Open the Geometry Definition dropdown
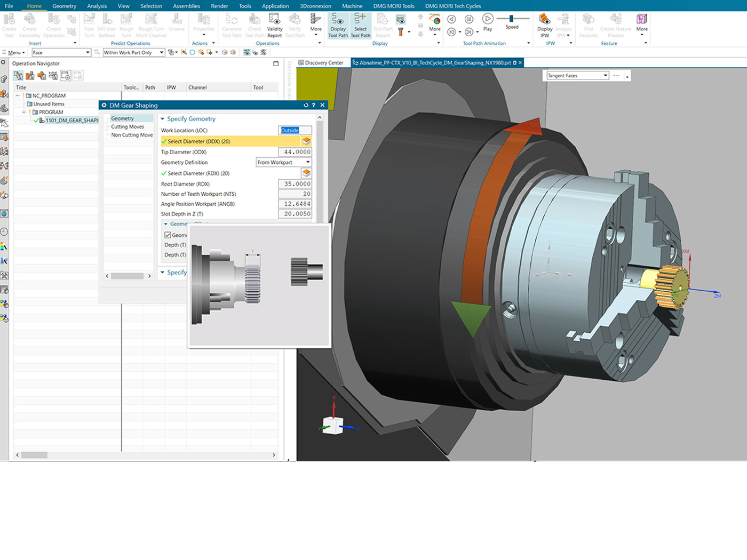This screenshot has height=560, width=747. click(x=283, y=163)
